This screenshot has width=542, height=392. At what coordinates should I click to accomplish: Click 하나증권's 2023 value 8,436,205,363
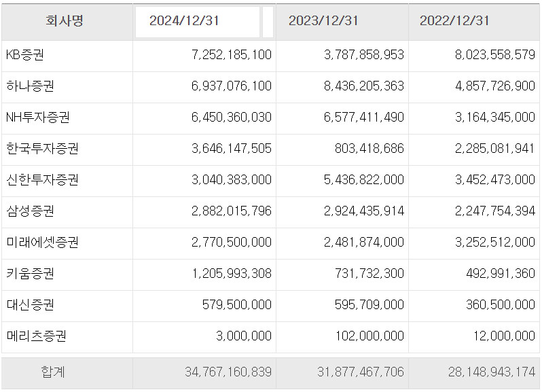(x=364, y=86)
